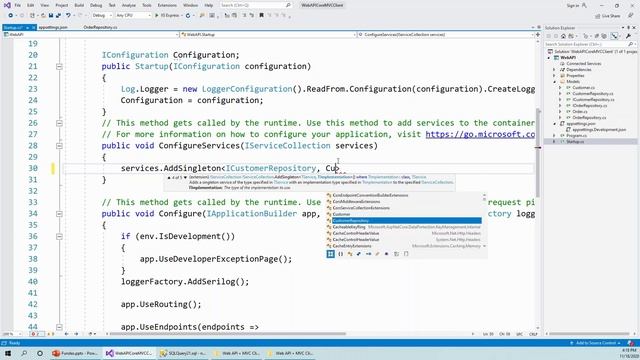Open appsettings.Development.json file

click(x=599, y=130)
